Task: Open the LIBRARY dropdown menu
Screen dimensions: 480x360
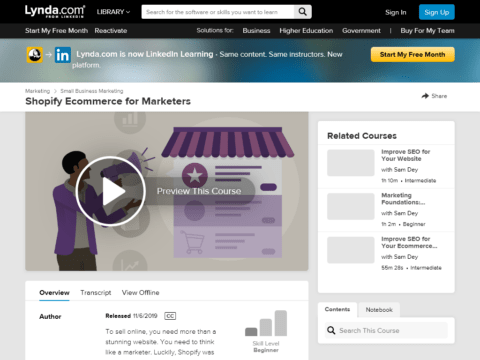Action: click(x=113, y=12)
